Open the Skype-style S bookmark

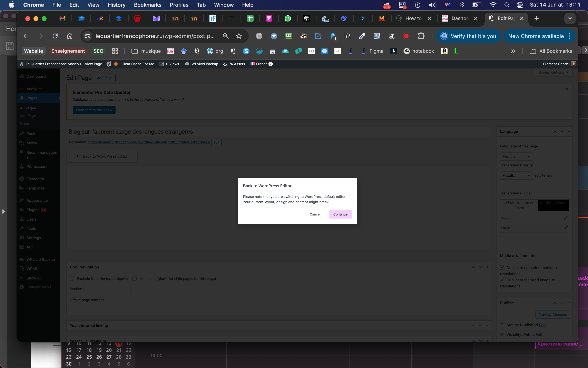pos(246,51)
